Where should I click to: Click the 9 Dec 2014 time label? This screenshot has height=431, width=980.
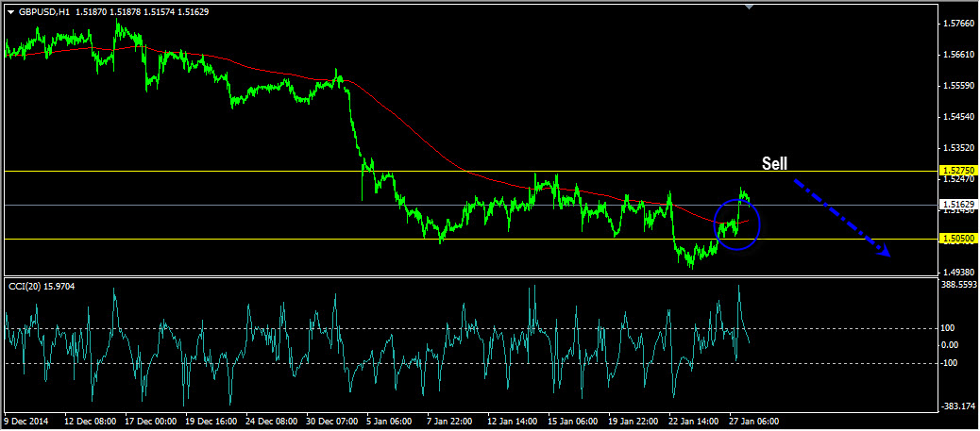[25, 421]
